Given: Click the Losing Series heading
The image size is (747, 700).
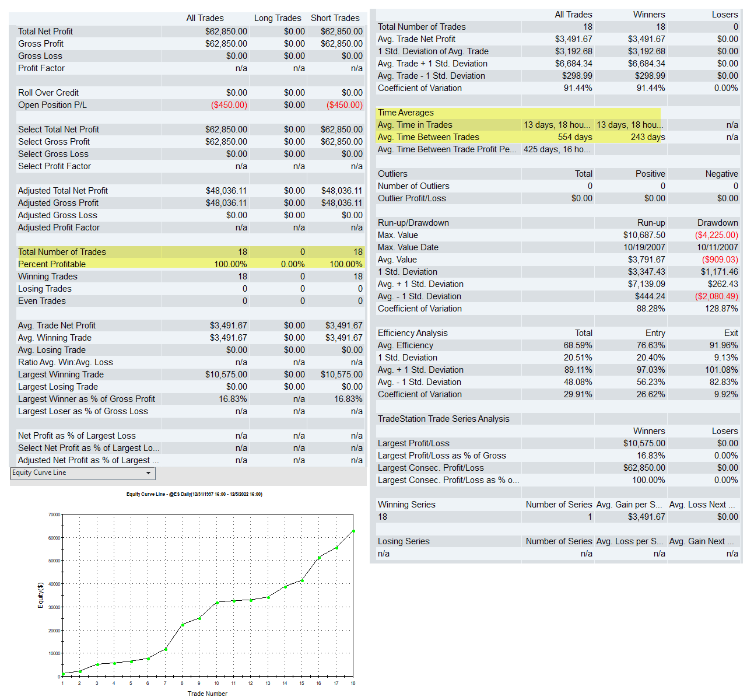Looking at the screenshot, I should (x=404, y=541).
